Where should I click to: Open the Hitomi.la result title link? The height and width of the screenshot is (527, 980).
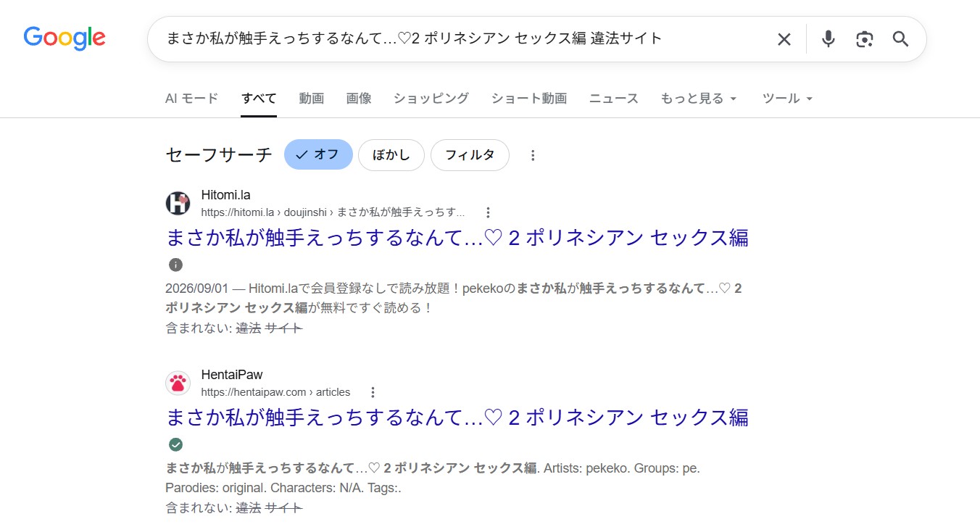[457, 238]
